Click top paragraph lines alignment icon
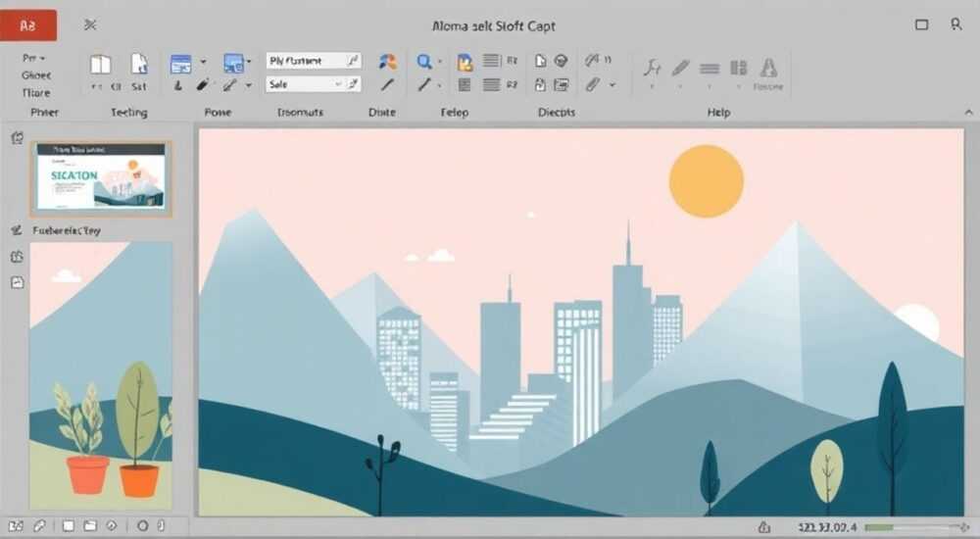980x539 pixels. (x=491, y=61)
